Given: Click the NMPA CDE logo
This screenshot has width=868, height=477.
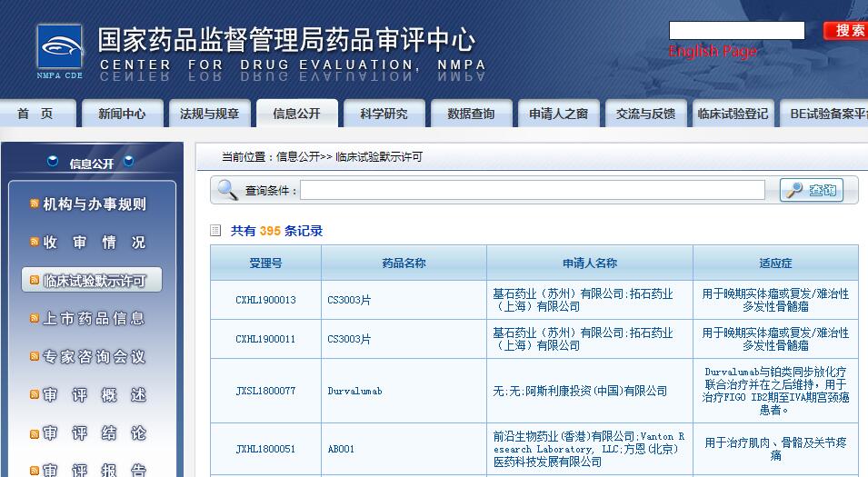Looking at the screenshot, I should 60,52.
